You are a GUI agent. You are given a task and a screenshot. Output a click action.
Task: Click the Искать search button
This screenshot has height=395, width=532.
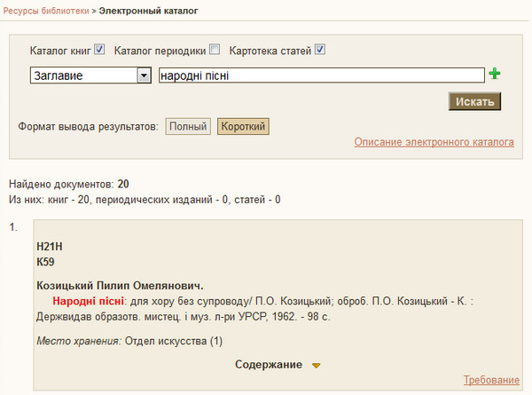click(474, 101)
